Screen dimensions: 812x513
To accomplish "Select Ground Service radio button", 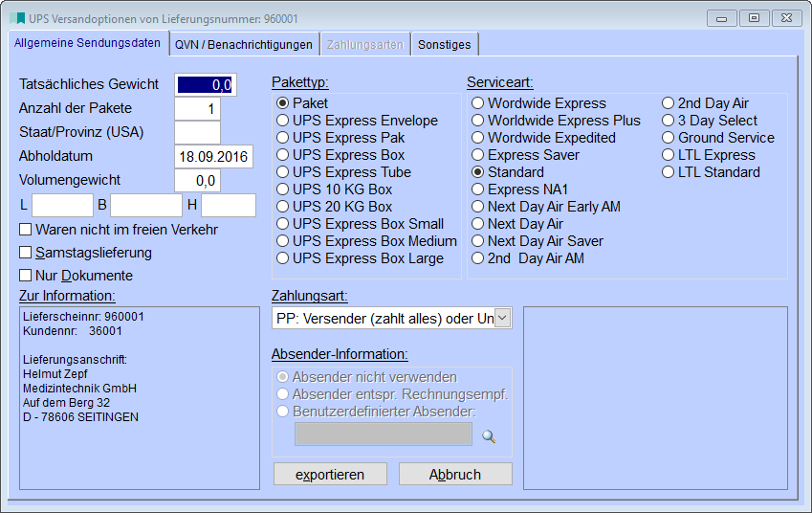I will [669, 138].
